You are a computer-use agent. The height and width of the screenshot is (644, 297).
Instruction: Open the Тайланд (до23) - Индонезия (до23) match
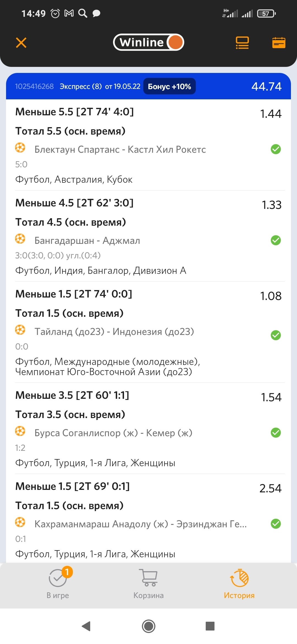point(114,332)
